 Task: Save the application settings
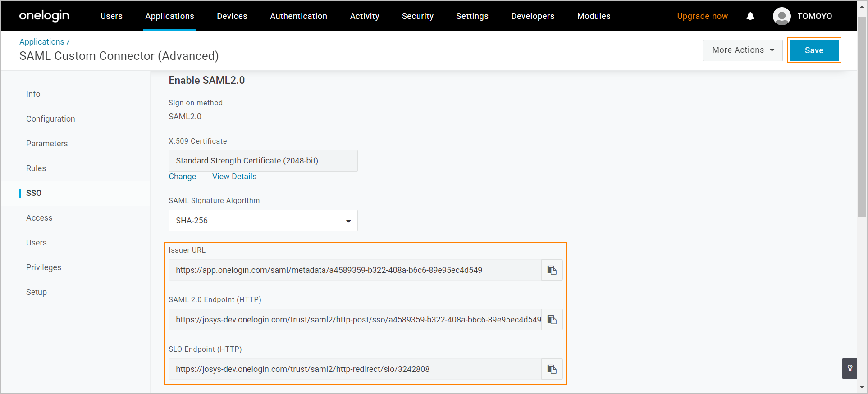tap(814, 50)
